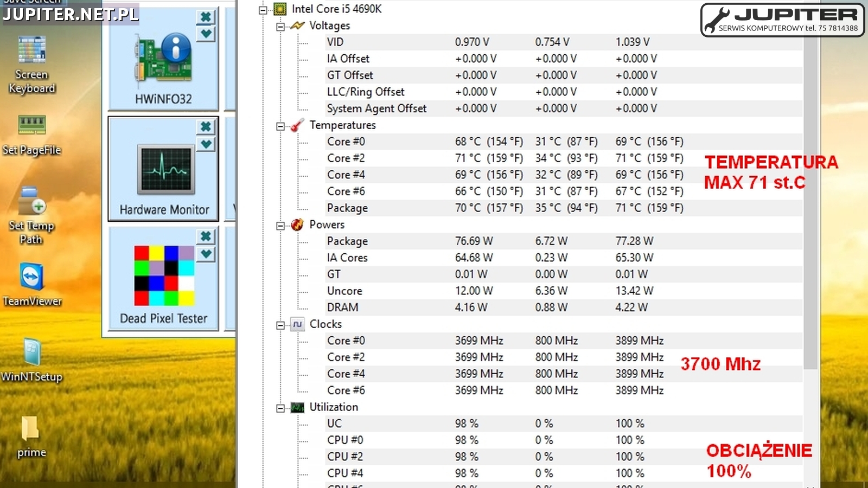Click the Intel Core i5 CPU chip icon
868x488 pixels.
[x=280, y=9]
